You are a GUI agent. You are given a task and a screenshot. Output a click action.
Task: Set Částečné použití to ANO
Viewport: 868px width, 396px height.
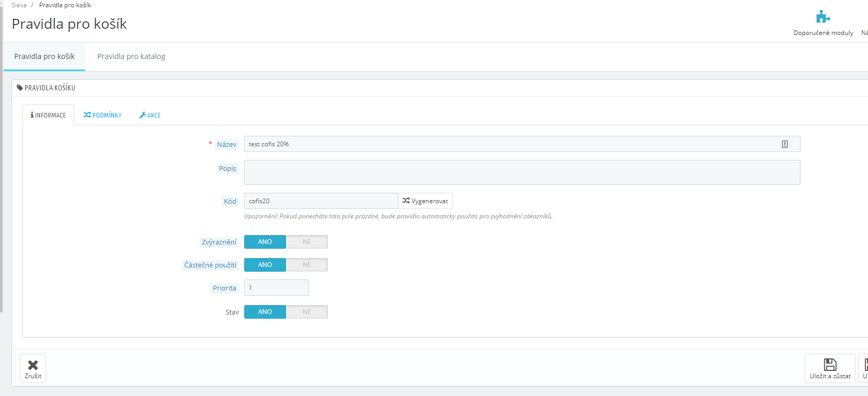(x=265, y=265)
